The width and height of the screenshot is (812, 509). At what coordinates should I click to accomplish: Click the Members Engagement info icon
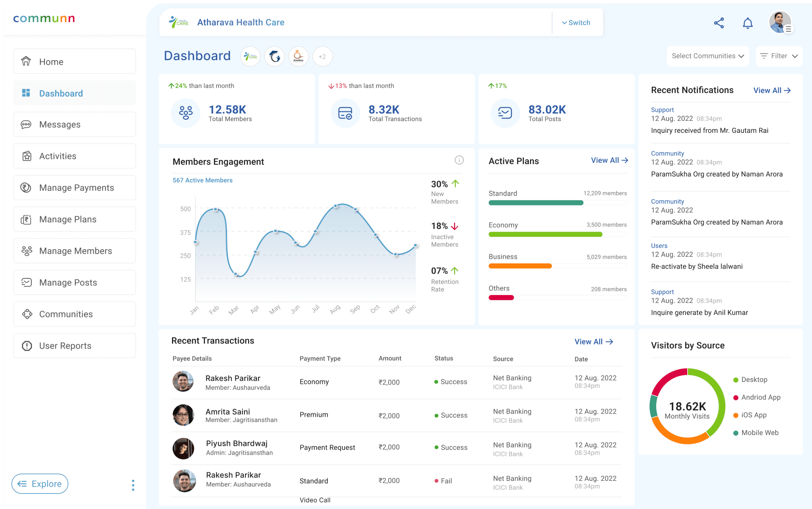click(459, 160)
